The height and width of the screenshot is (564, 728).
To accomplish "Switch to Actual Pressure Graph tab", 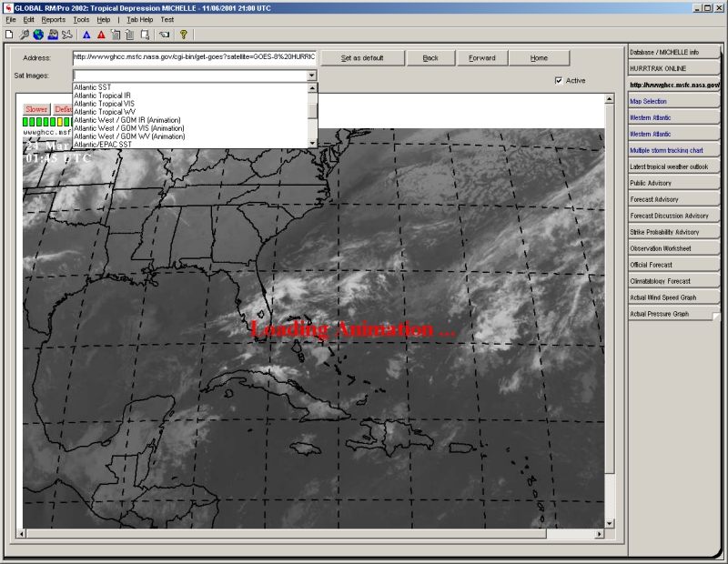I will tap(673, 314).
